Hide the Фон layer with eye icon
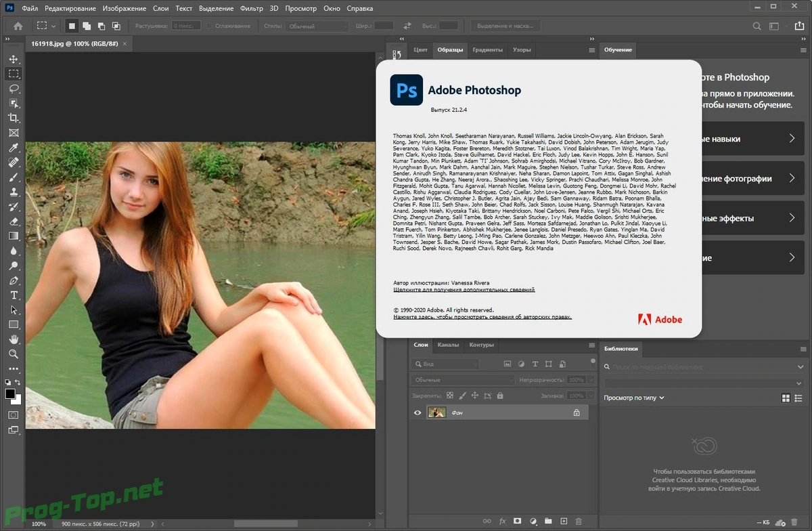 418,412
